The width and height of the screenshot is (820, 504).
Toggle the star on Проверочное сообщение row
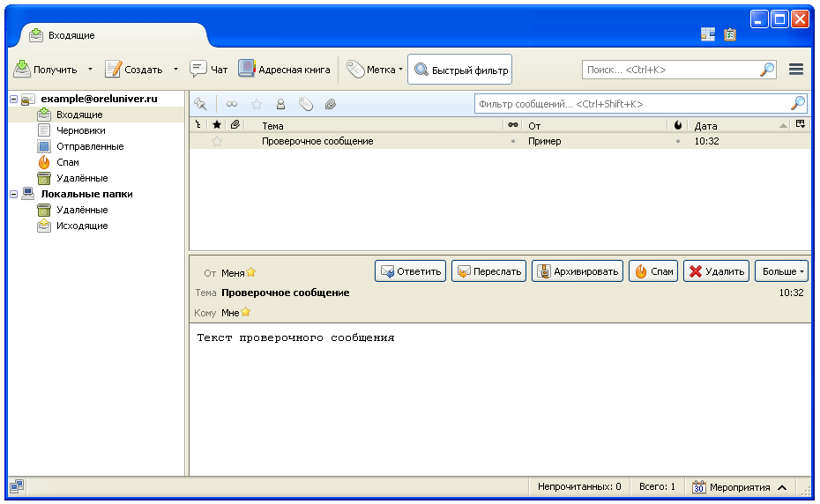click(217, 141)
